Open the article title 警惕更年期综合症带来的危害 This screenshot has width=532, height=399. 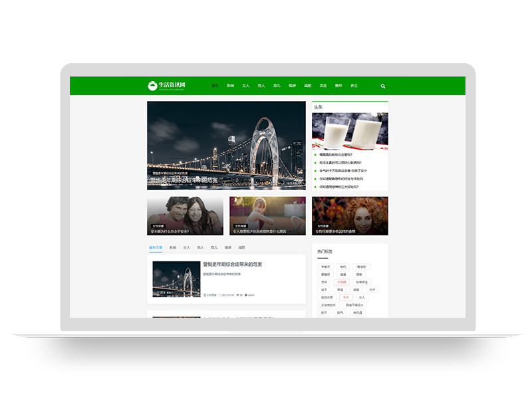pyautogui.click(x=233, y=265)
